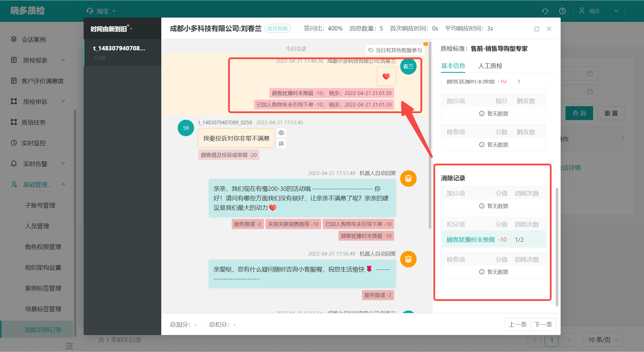The image size is (644, 352).
Task: Maximize the conversation dialog
Action: [x=537, y=29]
